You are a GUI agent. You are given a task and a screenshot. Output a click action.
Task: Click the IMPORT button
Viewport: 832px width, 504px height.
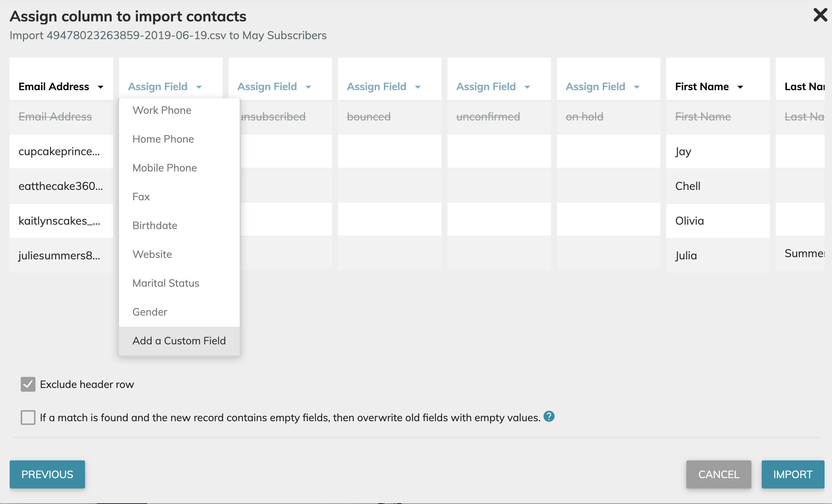click(x=793, y=474)
